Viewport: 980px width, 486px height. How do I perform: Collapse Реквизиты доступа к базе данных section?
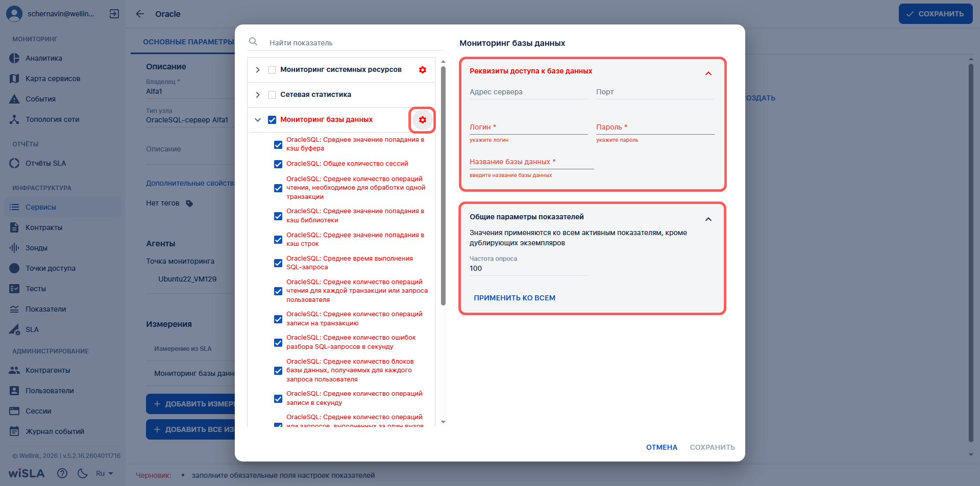pos(708,73)
